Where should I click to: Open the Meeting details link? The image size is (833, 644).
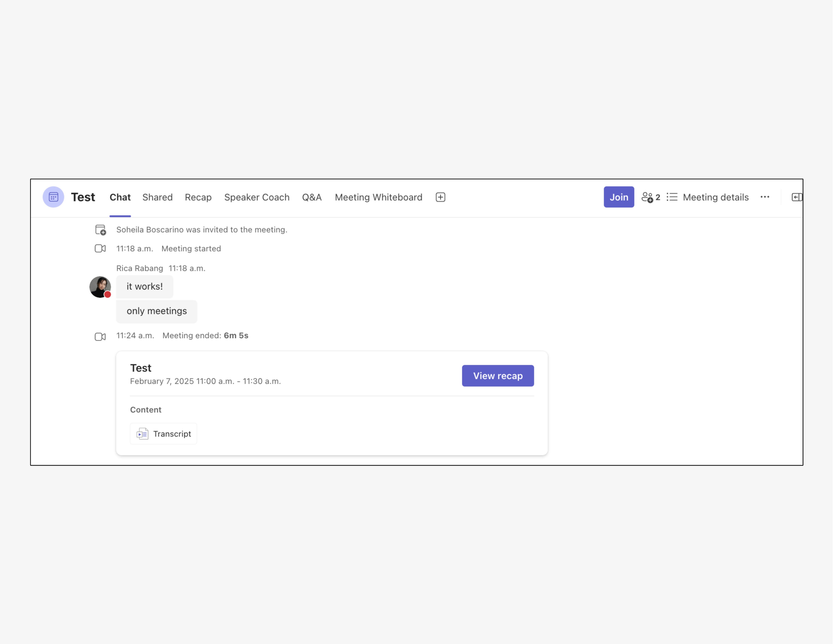pyautogui.click(x=715, y=197)
